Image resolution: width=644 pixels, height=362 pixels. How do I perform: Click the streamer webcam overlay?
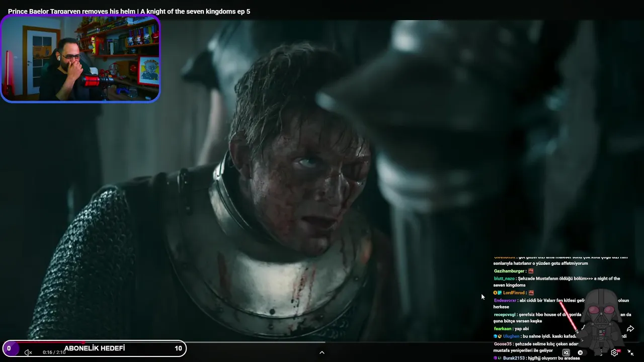click(x=80, y=58)
